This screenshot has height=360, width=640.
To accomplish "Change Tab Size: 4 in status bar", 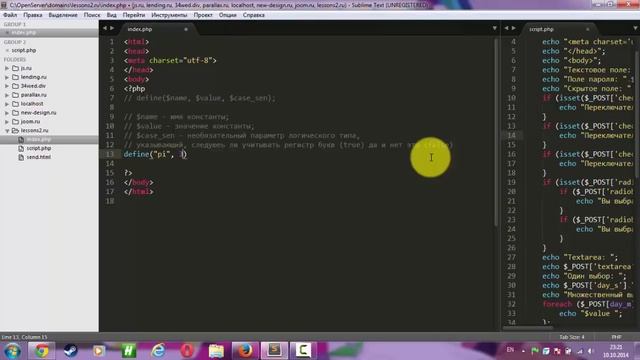I will (x=572, y=337).
